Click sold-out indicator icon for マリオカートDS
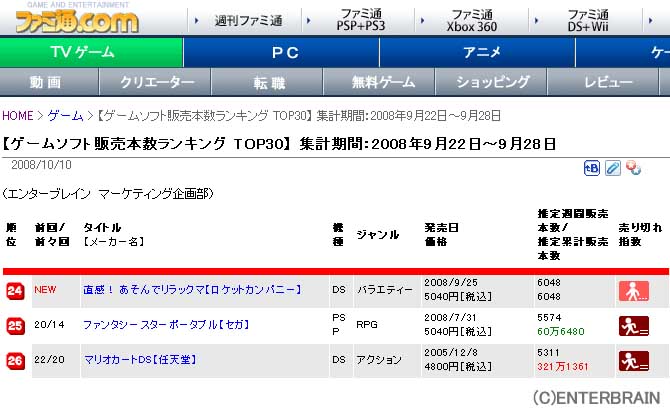The width and height of the screenshot is (670, 415). pyautogui.click(x=634, y=361)
